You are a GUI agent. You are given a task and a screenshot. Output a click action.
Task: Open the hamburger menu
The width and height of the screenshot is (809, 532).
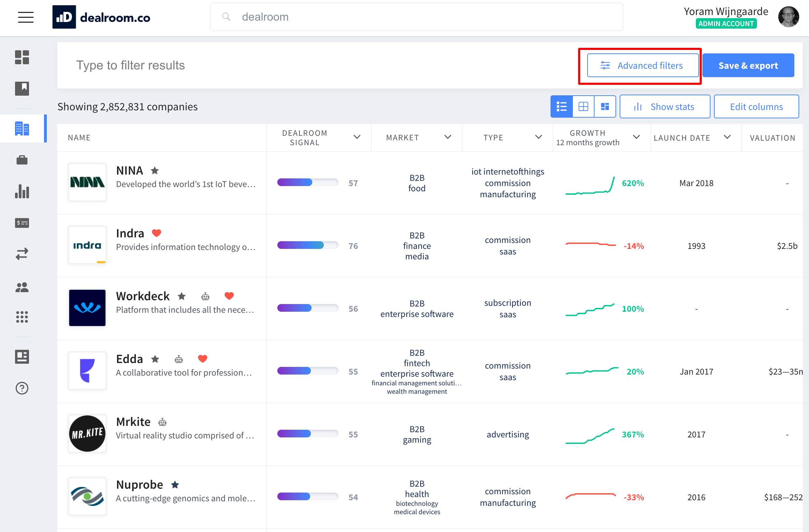(x=26, y=17)
